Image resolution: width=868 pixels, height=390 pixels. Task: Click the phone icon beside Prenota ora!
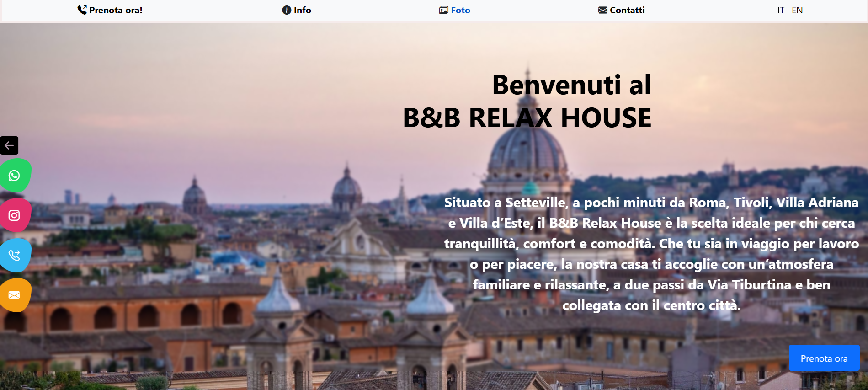pos(82,10)
